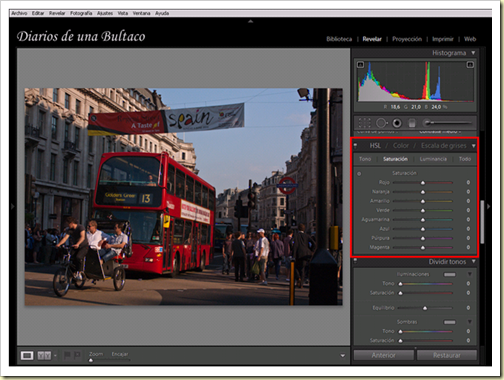Open the Editar menu
The image size is (504, 380).
pyautogui.click(x=38, y=13)
